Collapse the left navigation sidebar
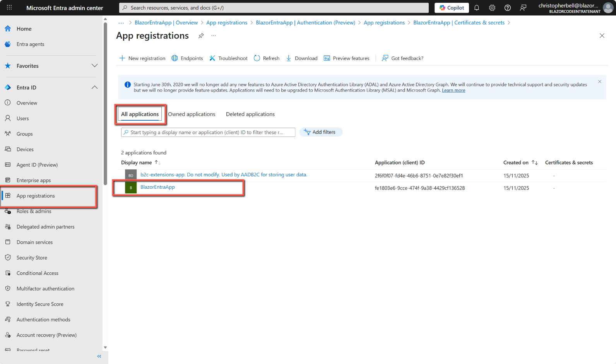 (x=99, y=356)
